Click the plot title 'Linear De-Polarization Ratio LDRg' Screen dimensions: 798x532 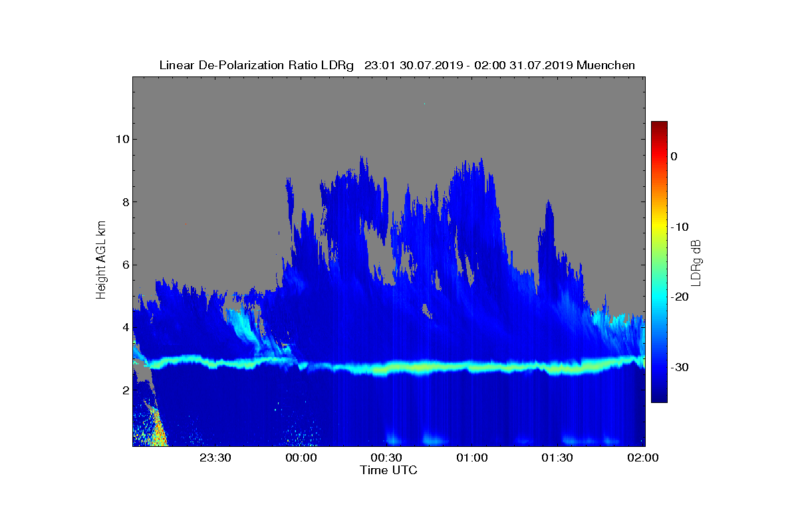[257, 65]
